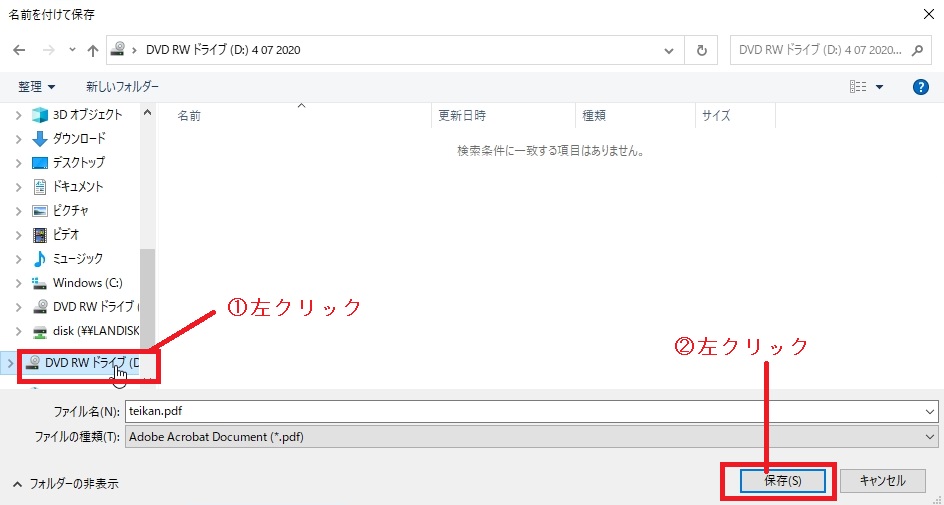The height and width of the screenshot is (505, 944).
Task: Open the 整理 menu
Action: (x=36, y=87)
